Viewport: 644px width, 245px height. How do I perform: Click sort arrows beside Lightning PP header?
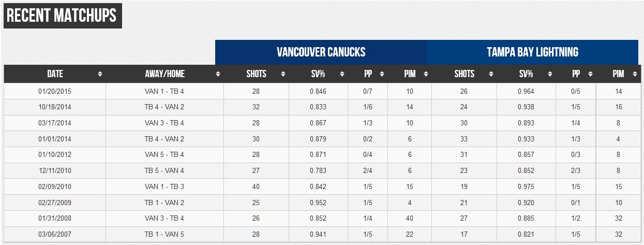pyautogui.click(x=590, y=74)
